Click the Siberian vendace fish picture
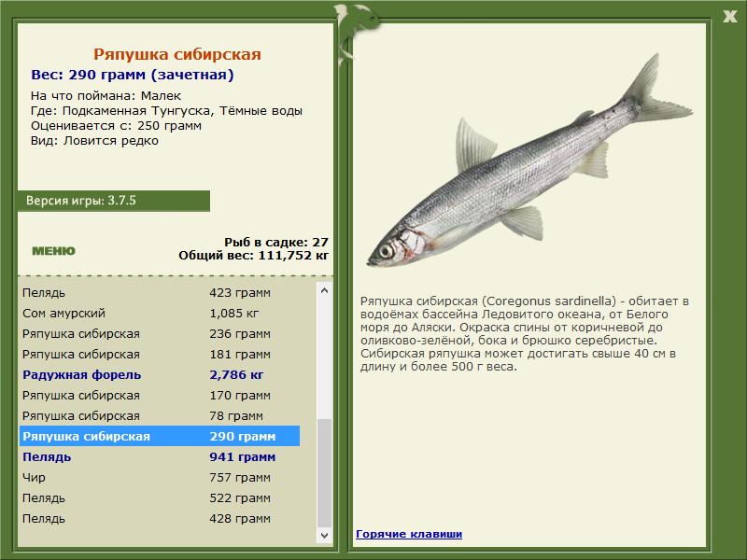This screenshot has height=560, width=747. (529, 160)
